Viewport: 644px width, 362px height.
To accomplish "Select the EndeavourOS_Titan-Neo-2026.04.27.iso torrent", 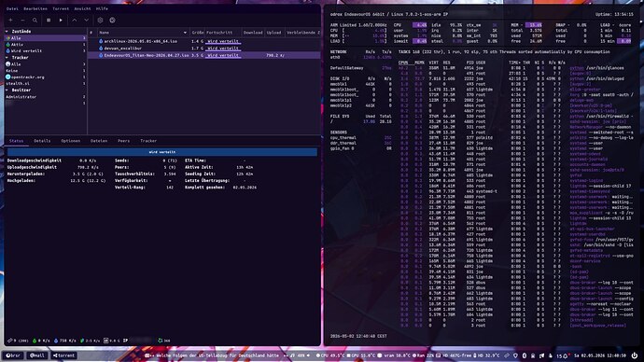I will point(204,55).
